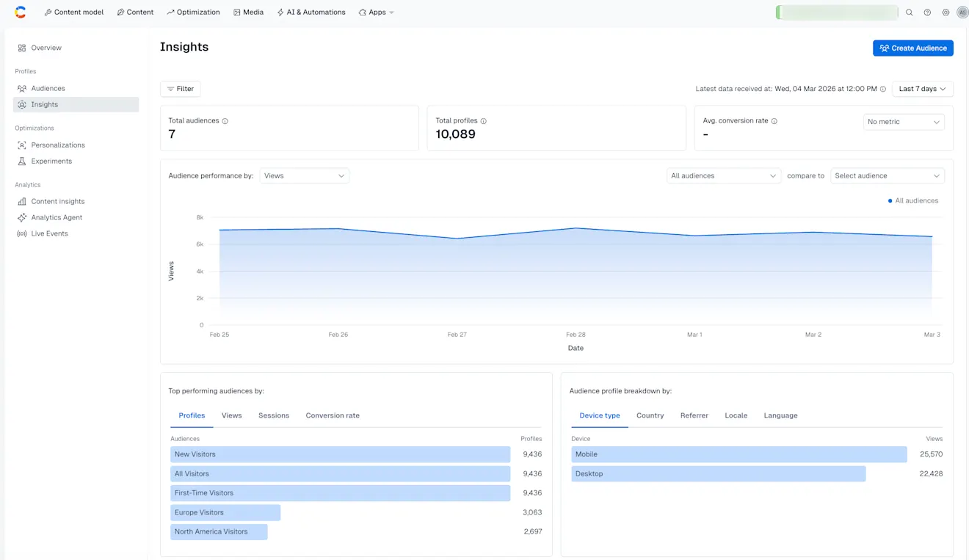Image resolution: width=969 pixels, height=560 pixels.
Task: Select the New Visitors bar in top audiences
Action: click(340, 454)
